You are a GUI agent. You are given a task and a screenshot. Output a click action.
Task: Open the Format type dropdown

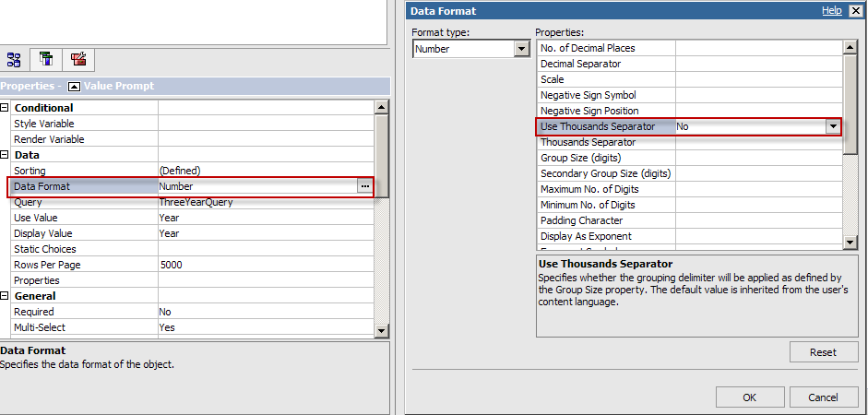pyautogui.click(x=521, y=49)
